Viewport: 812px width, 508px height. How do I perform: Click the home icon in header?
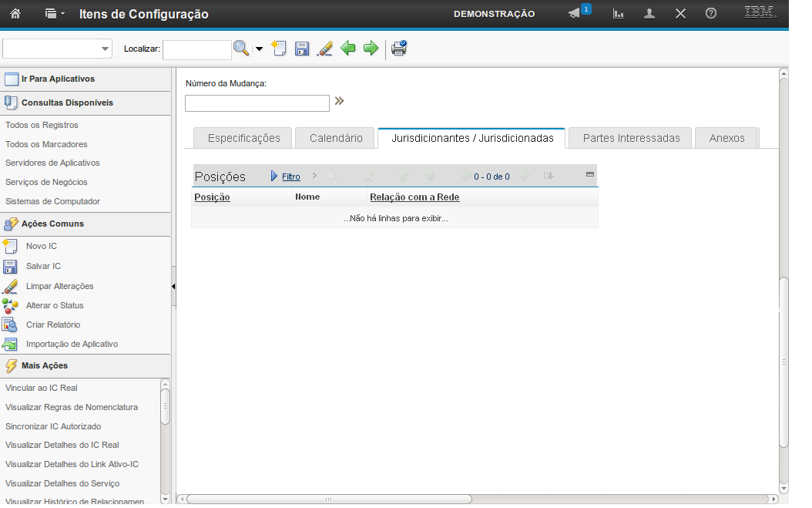click(15, 14)
